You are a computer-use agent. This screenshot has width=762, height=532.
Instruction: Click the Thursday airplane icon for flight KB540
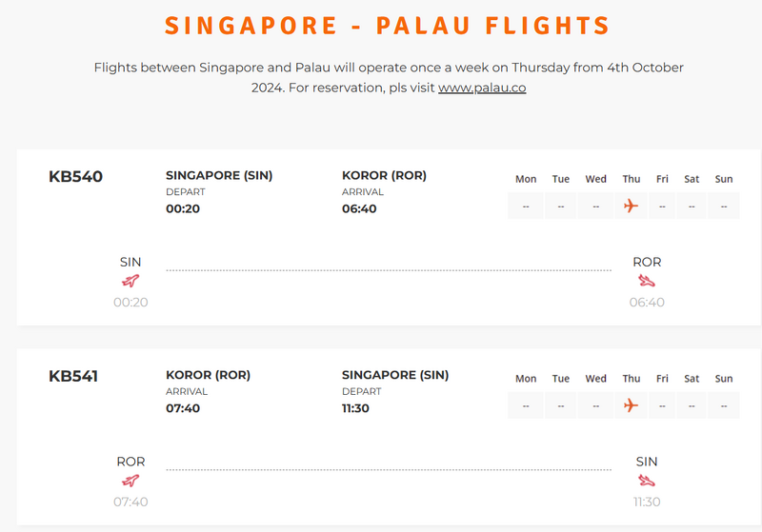(x=630, y=206)
